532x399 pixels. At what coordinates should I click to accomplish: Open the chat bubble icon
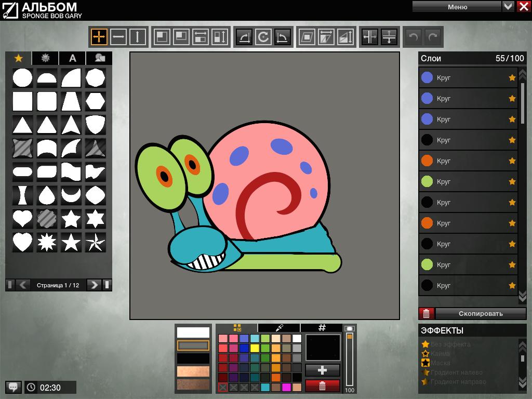click(x=14, y=387)
